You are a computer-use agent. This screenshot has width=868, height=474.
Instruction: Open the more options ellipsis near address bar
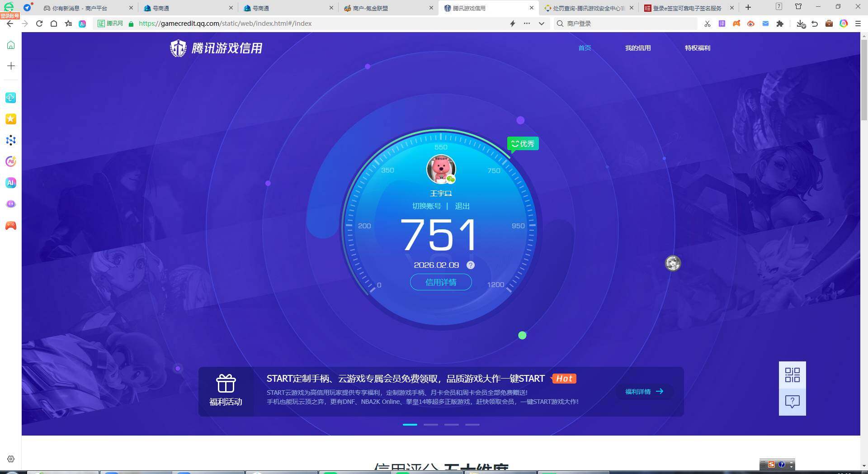[x=527, y=24]
